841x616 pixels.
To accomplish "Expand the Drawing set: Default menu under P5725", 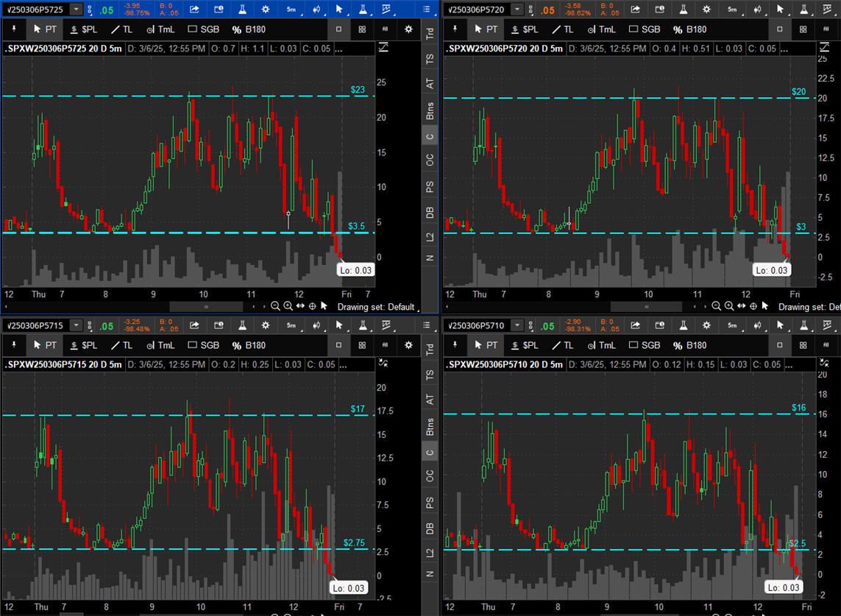I will (377, 307).
